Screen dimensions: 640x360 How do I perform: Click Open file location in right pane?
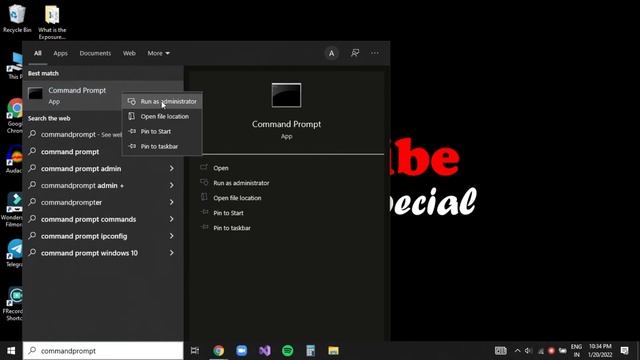click(x=237, y=198)
